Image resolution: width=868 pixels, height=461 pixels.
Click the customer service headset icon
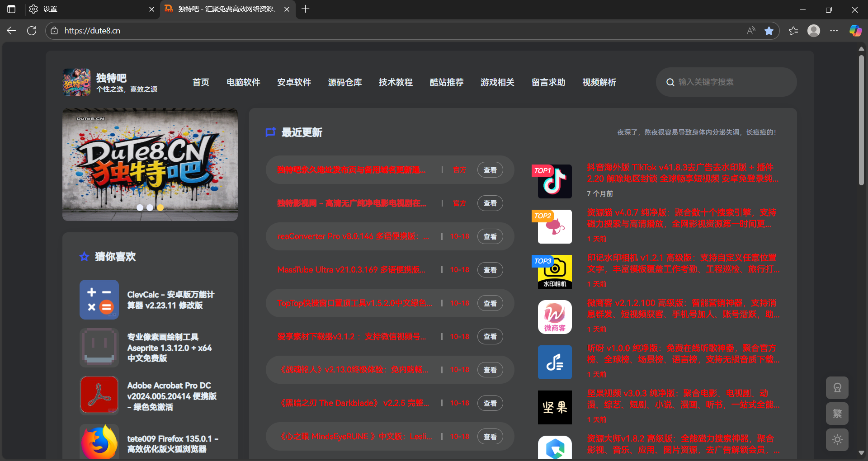point(837,388)
